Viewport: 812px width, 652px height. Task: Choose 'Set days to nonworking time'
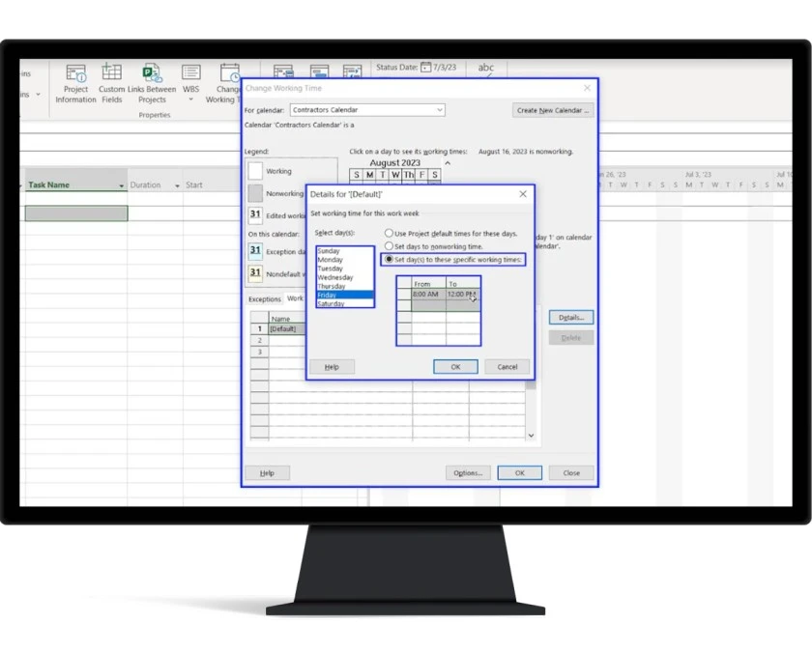(x=389, y=246)
